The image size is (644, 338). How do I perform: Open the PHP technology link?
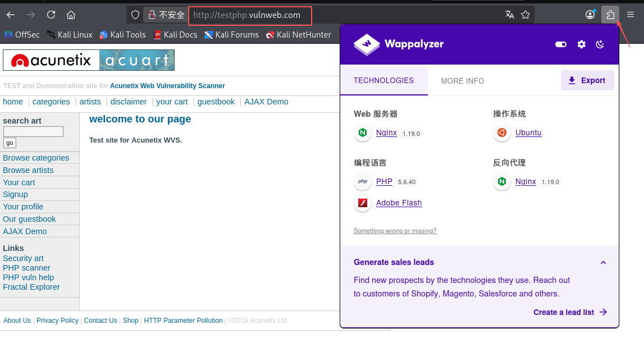(385, 181)
